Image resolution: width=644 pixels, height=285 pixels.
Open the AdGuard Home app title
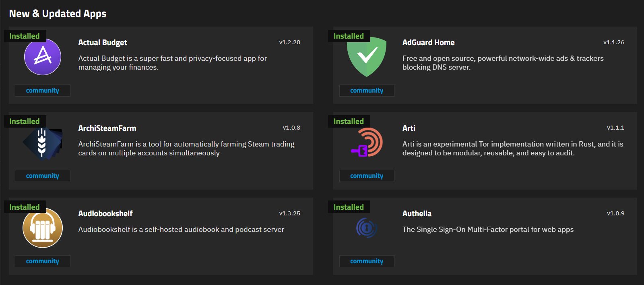point(429,43)
